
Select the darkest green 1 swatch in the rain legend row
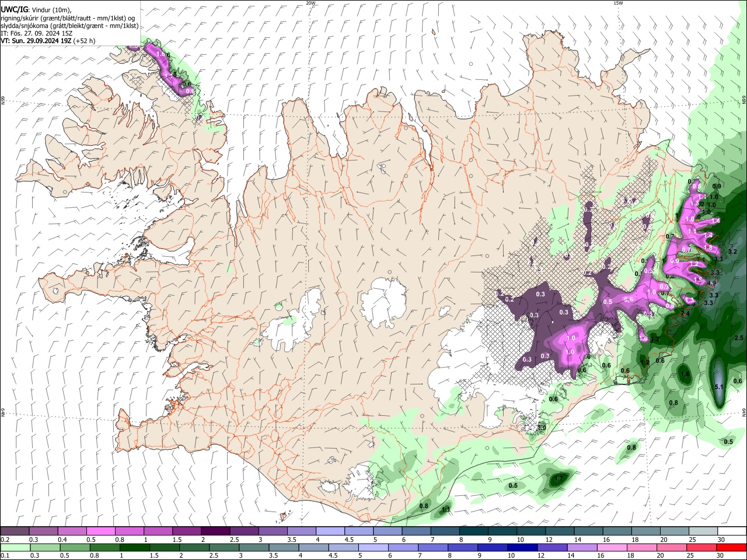(134, 547)
